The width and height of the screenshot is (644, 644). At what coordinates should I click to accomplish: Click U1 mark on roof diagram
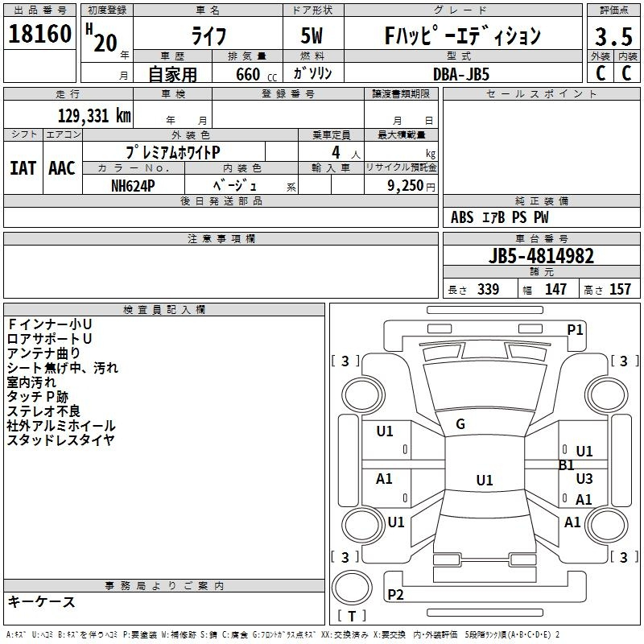(485, 480)
